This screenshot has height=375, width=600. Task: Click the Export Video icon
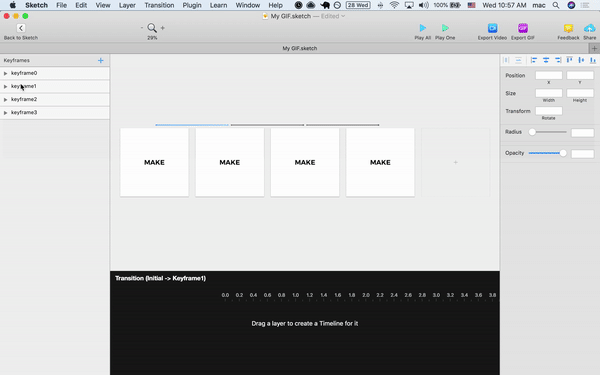[x=492, y=28]
